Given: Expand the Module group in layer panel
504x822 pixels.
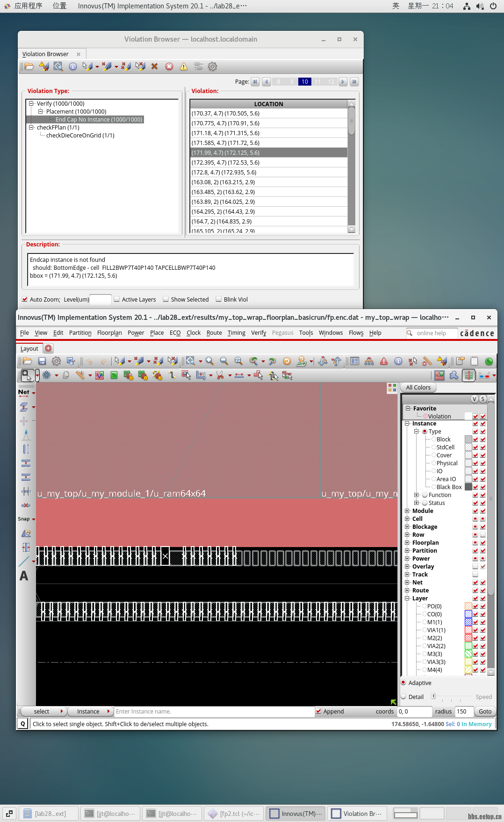Looking at the screenshot, I should point(407,511).
